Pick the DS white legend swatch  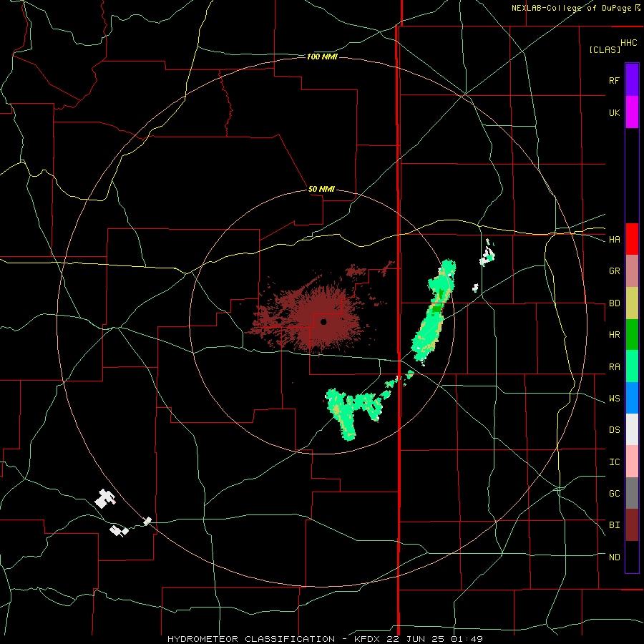tap(632, 429)
